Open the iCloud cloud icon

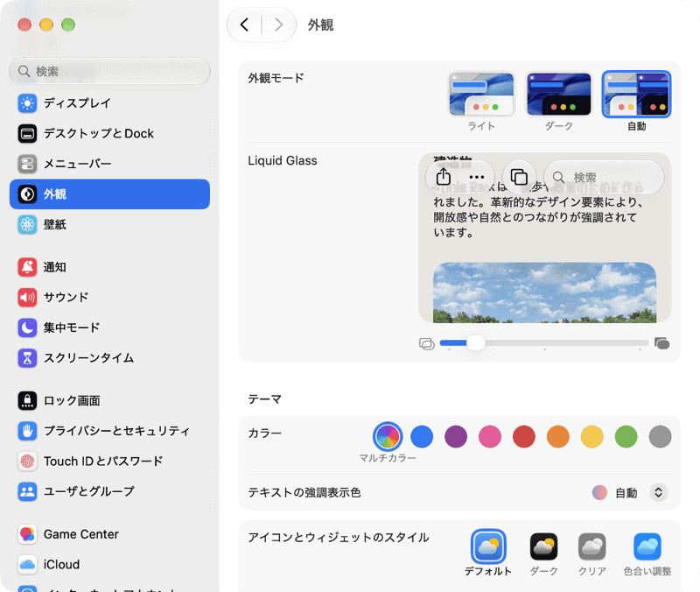coord(27,564)
